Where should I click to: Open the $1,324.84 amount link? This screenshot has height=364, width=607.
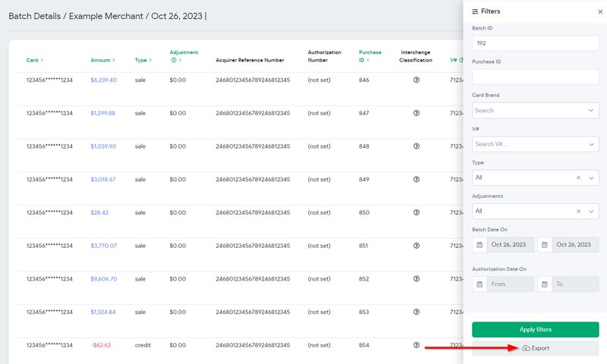point(103,312)
